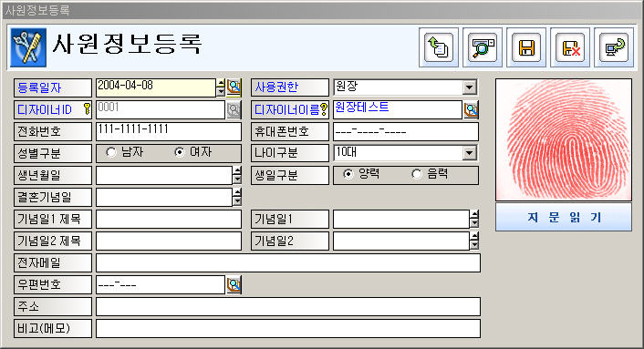The height and width of the screenshot is (349, 644).
Task: Click the 휴대폰번호 input field
Action: pos(406,131)
